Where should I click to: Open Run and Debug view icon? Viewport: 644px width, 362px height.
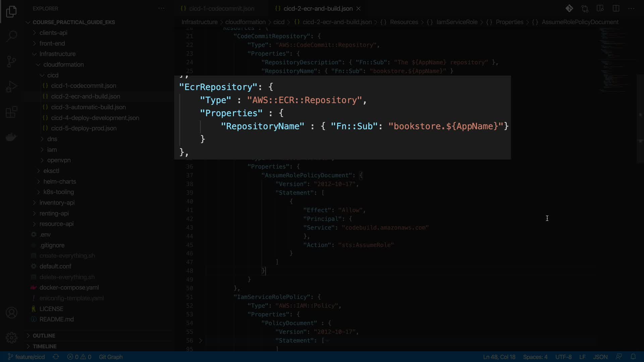pos(11,87)
